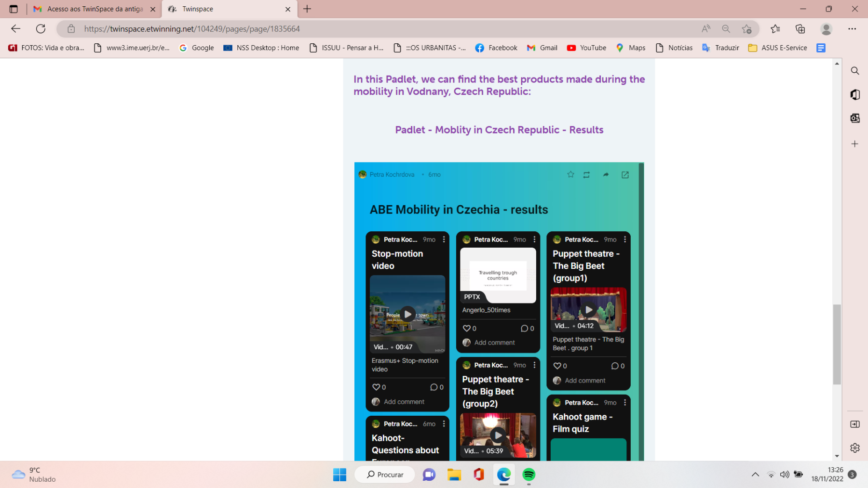Open the tab actions menu icon
Viewport: 868px width, 488px height.
[14, 9]
